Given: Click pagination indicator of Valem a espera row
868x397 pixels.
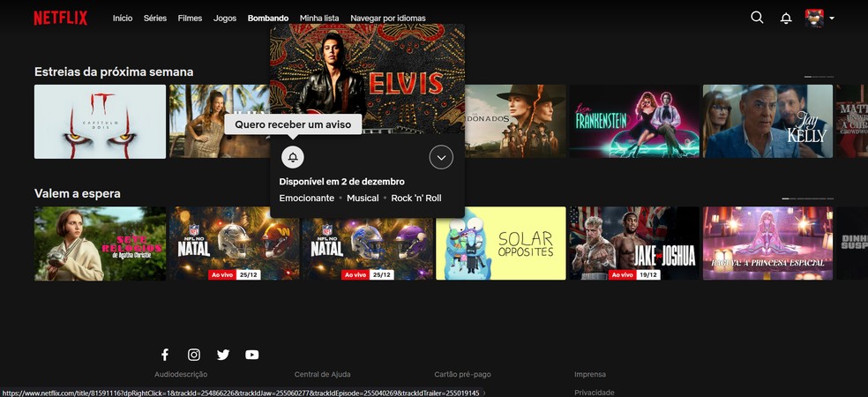Looking at the screenshot, I should click(x=808, y=198).
